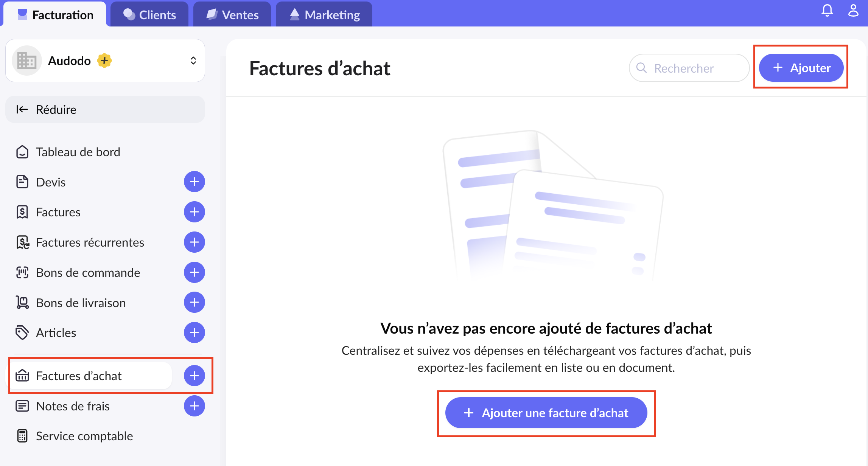Open the Ventes tab
Image resolution: width=868 pixels, height=466 pixels.
232,15
